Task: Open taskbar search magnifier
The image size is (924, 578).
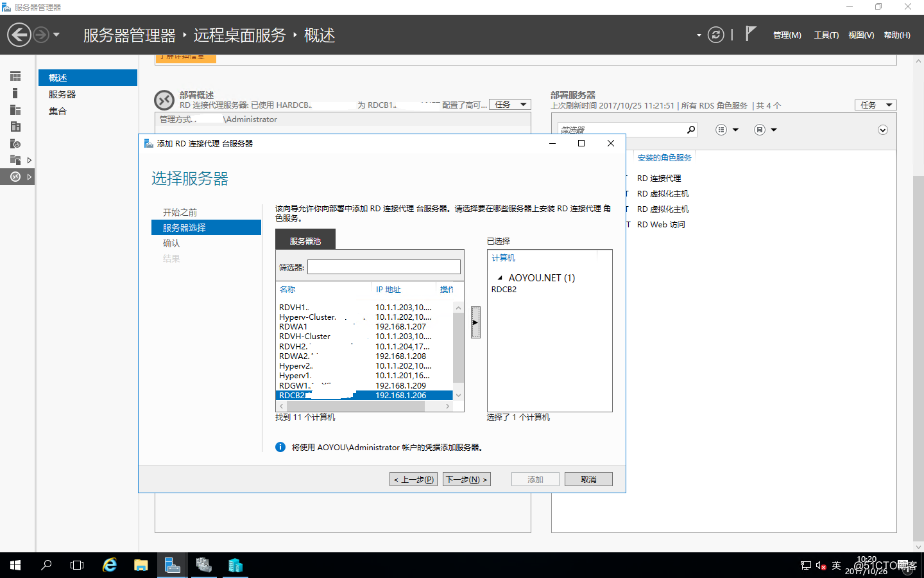Action: (46, 565)
